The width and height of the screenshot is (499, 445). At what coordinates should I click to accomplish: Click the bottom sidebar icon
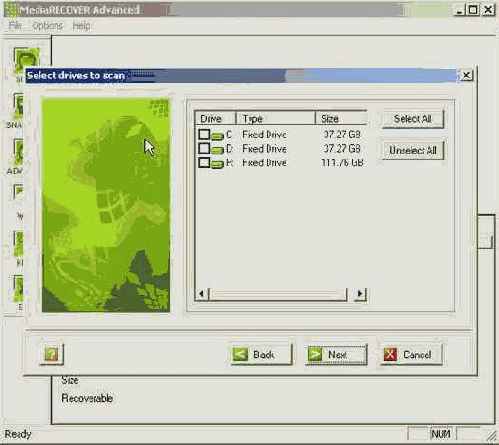click(19, 288)
